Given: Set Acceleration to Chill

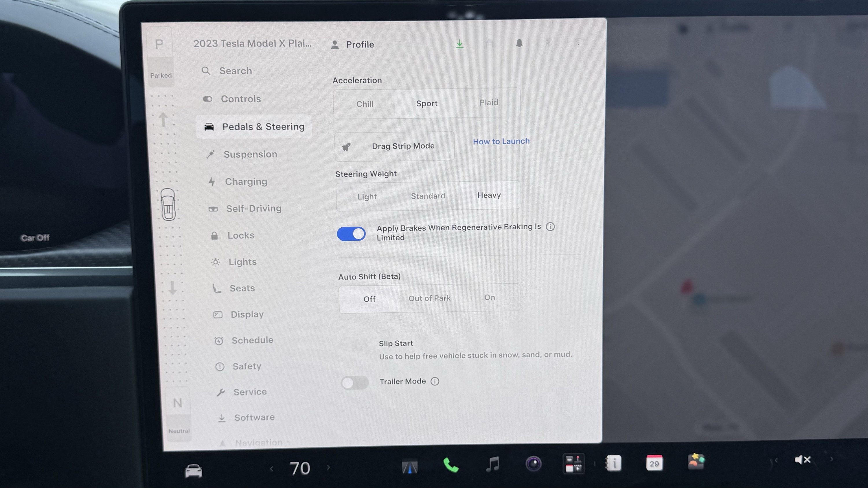Looking at the screenshot, I should [365, 104].
